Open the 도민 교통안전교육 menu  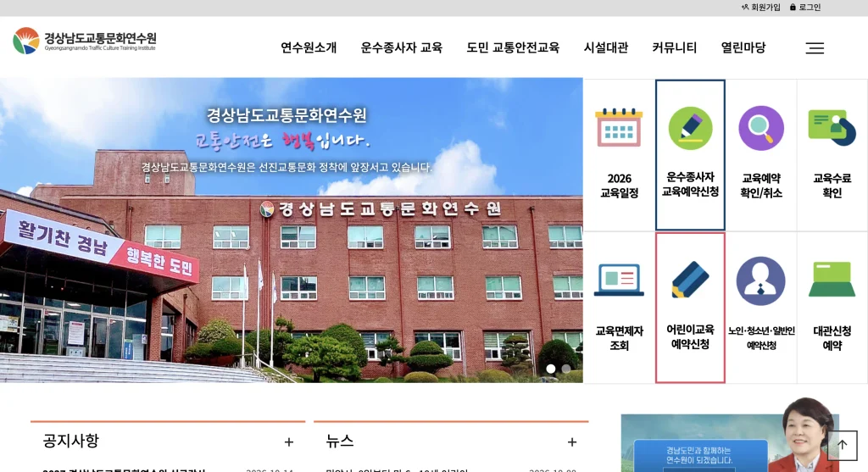pyautogui.click(x=513, y=47)
